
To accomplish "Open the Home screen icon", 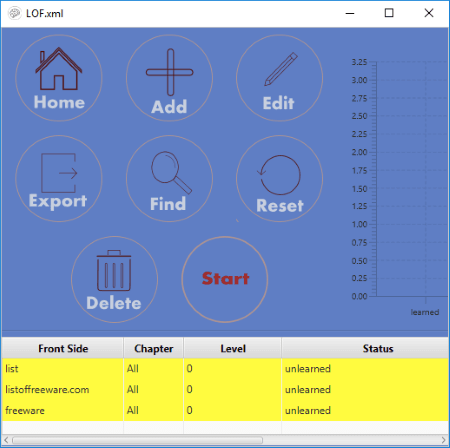I will [x=59, y=78].
